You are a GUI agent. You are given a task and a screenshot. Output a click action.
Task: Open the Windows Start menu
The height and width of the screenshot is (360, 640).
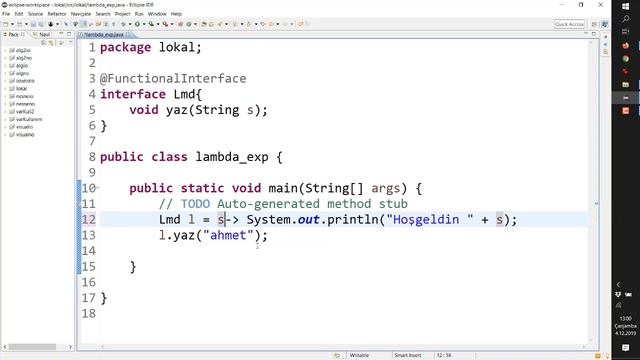(625, 6)
